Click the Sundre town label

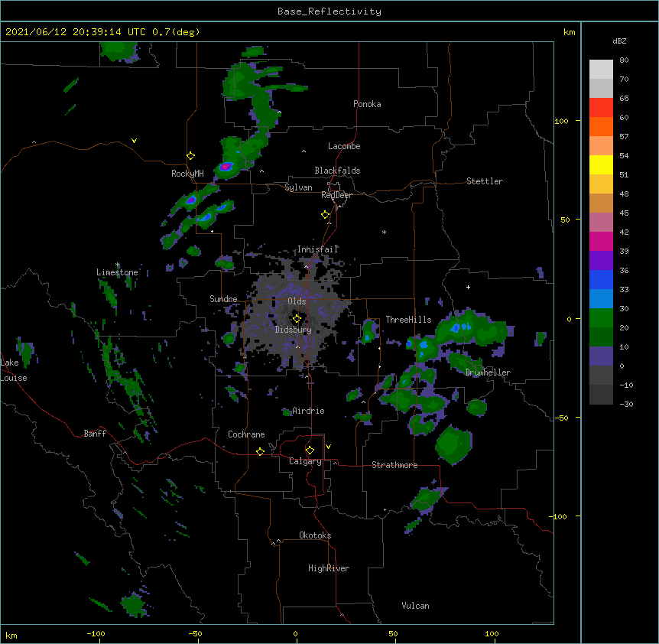click(x=223, y=299)
